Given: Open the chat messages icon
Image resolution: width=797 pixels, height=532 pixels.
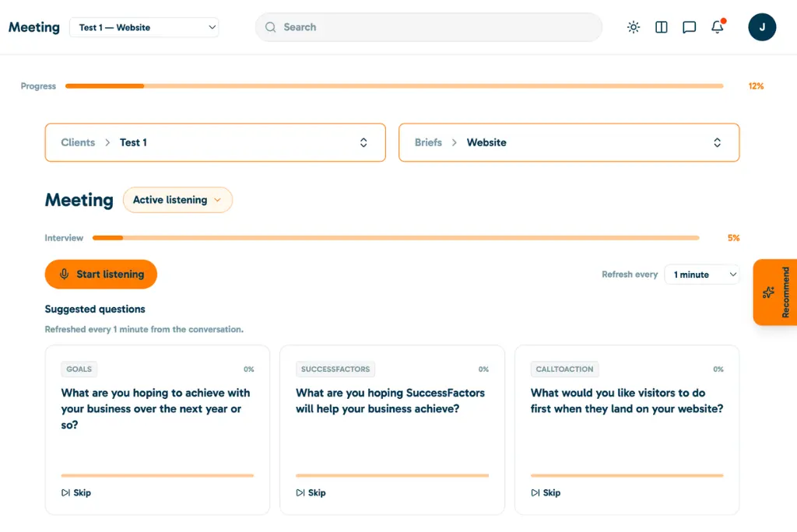Looking at the screenshot, I should 689,27.
